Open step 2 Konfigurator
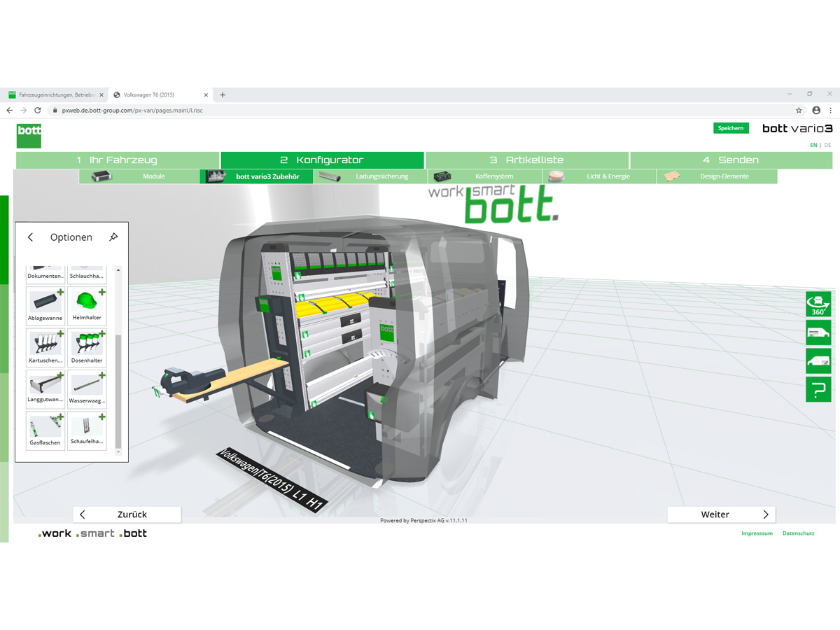 click(x=322, y=160)
